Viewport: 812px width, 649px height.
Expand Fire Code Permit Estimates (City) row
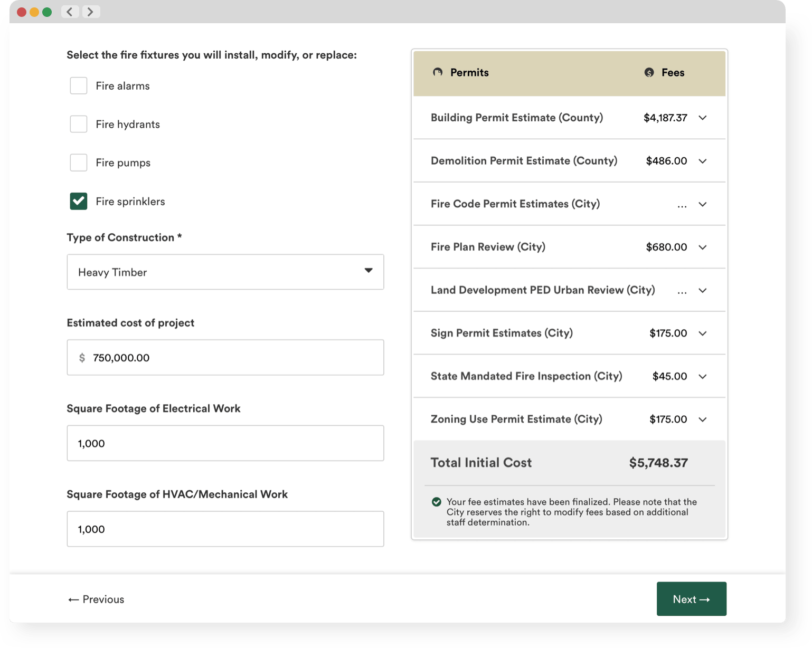[x=703, y=204]
